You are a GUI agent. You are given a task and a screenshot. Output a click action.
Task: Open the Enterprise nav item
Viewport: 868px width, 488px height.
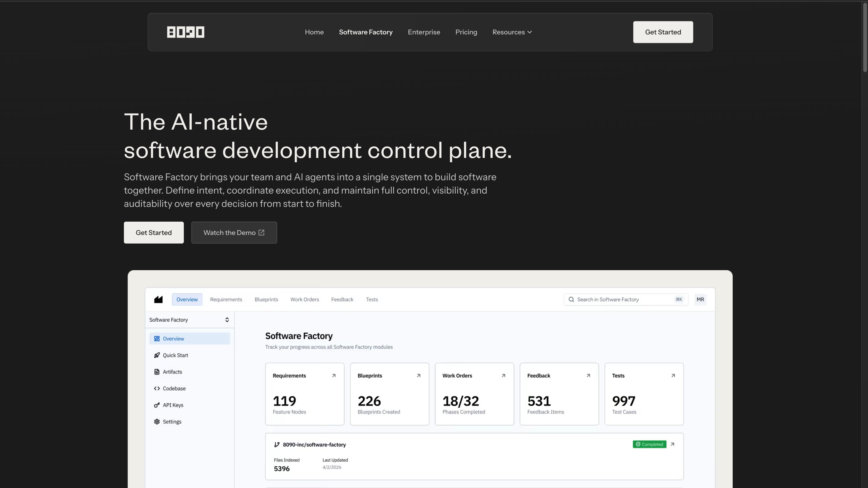coord(424,32)
